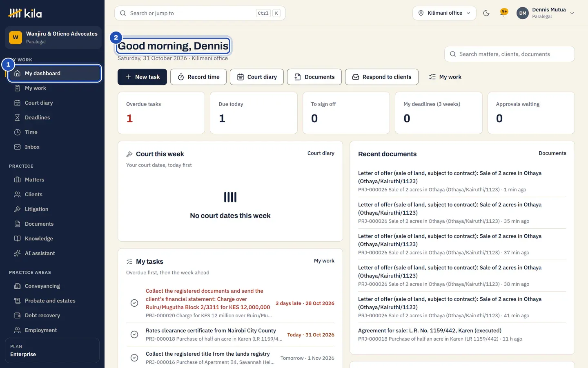Focus the Search or jump to field
This screenshot has width=588, height=368.
click(200, 13)
